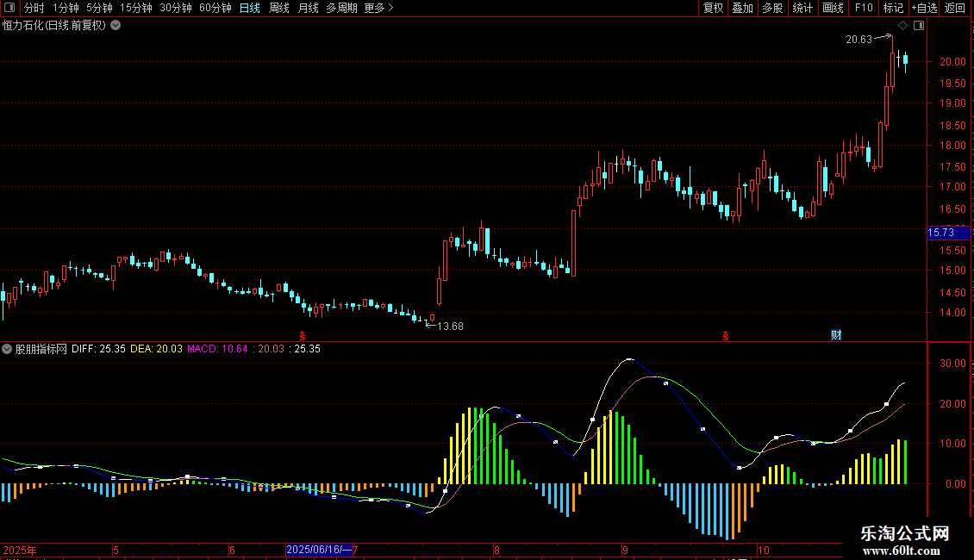The image size is (974, 560).
Task: Click the 财 financial report marker
Action: (x=835, y=334)
